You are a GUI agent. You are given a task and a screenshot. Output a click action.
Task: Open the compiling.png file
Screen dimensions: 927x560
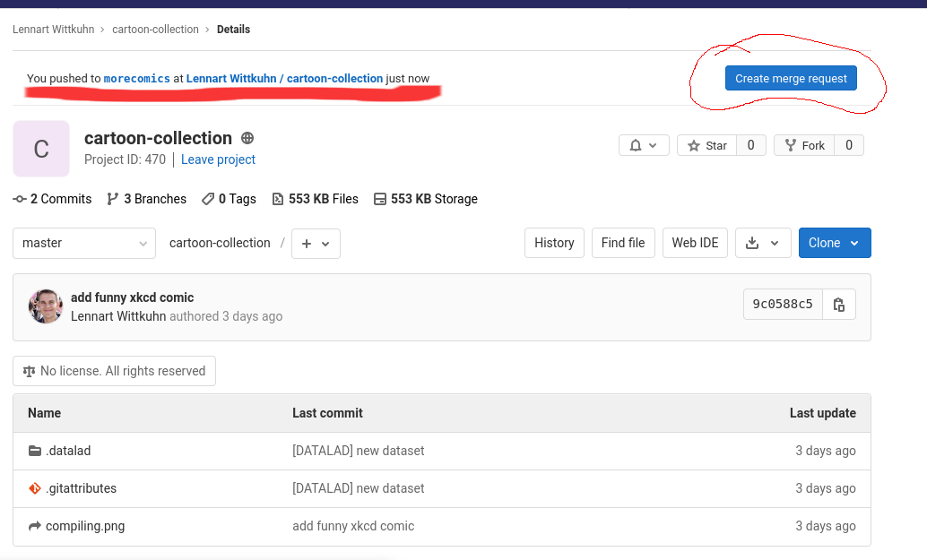tap(85, 527)
